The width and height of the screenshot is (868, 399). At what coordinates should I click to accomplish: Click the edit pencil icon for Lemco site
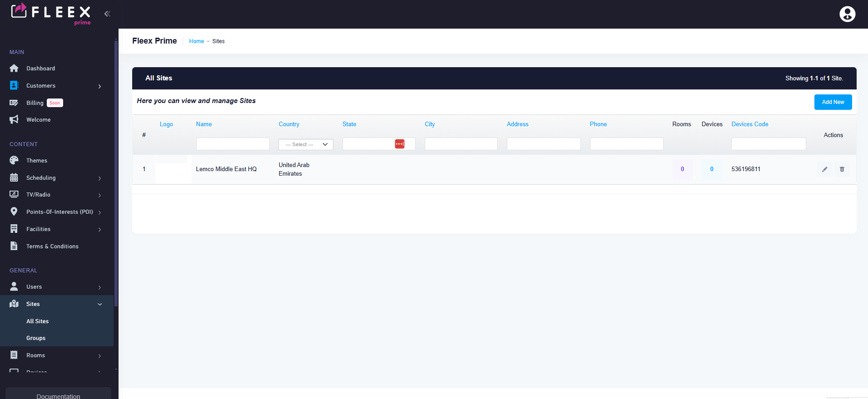click(x=824, y=169)
